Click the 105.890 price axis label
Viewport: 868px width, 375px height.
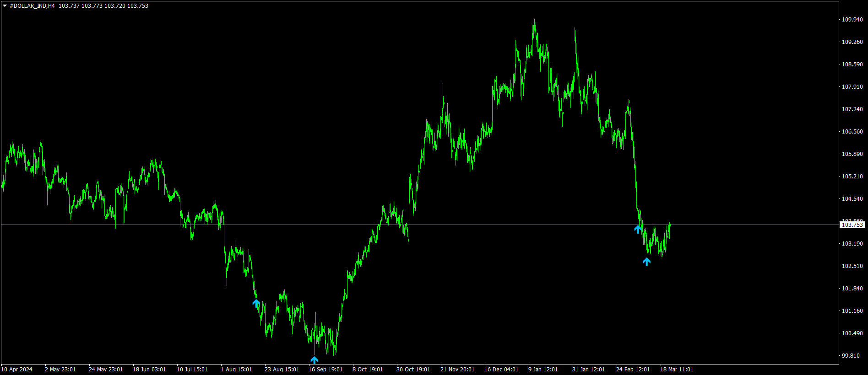852,154
